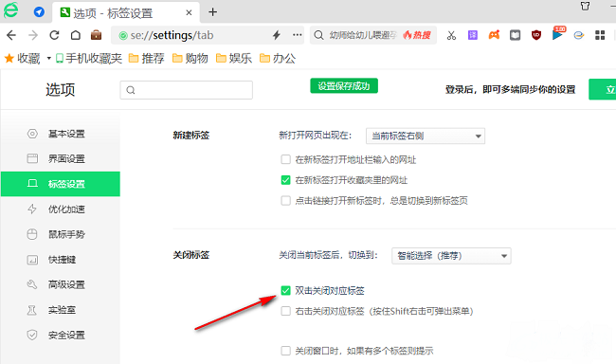
Task: Click the blue IE-style e extension icon
Action: (x=579, y=35)
